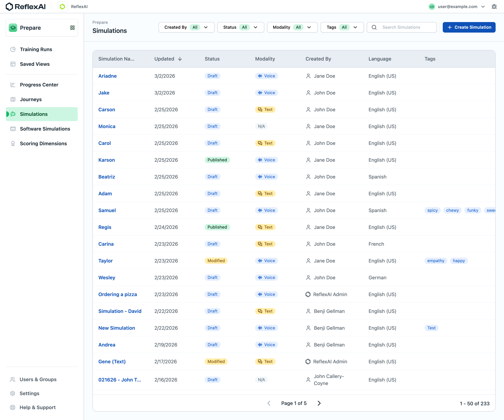Go to the next page arrow
Image resolution: width=504 pixels, height=420 pixels.
[319, 403]
